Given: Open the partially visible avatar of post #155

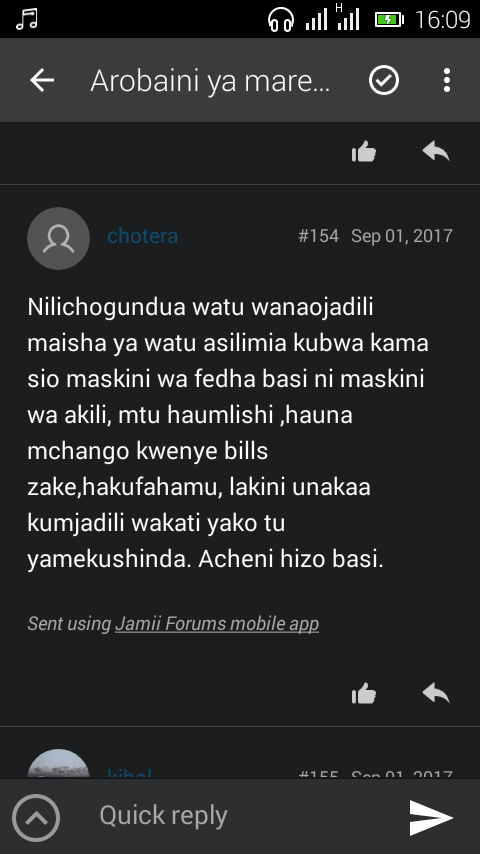Looking at the screenshot, I should click(x=58, y=764).
